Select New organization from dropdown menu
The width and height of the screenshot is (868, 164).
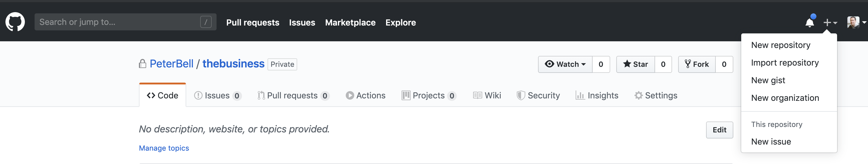pos(789,98)
